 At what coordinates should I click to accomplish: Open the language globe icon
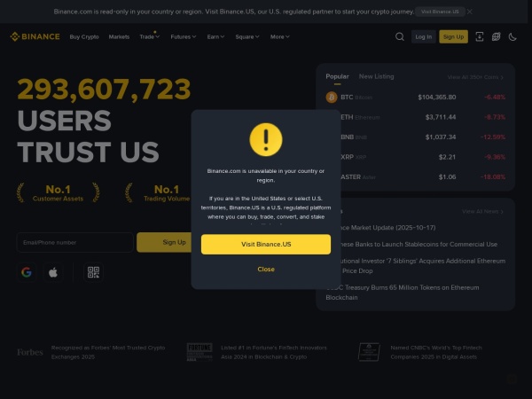(496, 36)
